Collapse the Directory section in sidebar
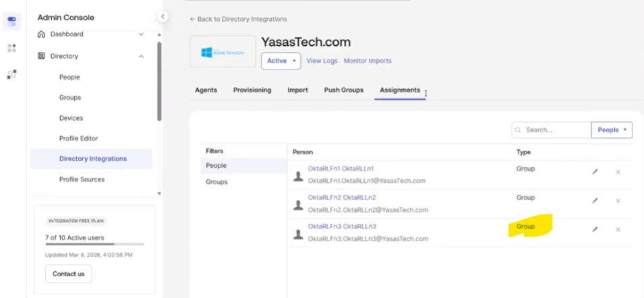 tap(141, 57)
